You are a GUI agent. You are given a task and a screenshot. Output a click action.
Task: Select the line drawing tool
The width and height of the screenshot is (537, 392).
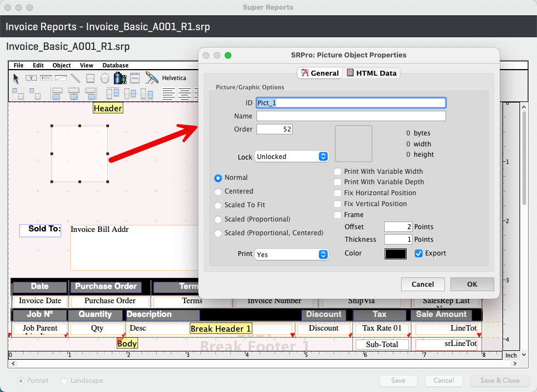coord(76,78)
